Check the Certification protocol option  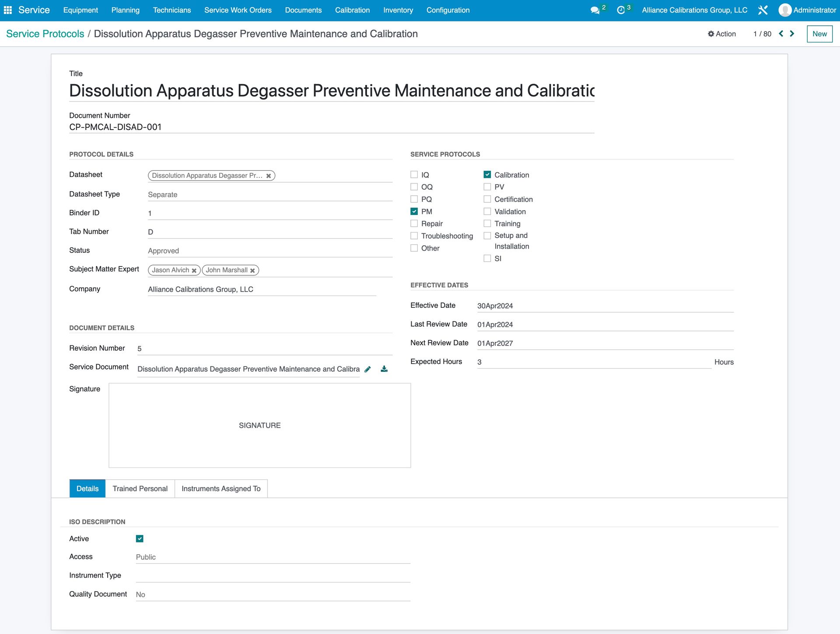pos(487,199)
